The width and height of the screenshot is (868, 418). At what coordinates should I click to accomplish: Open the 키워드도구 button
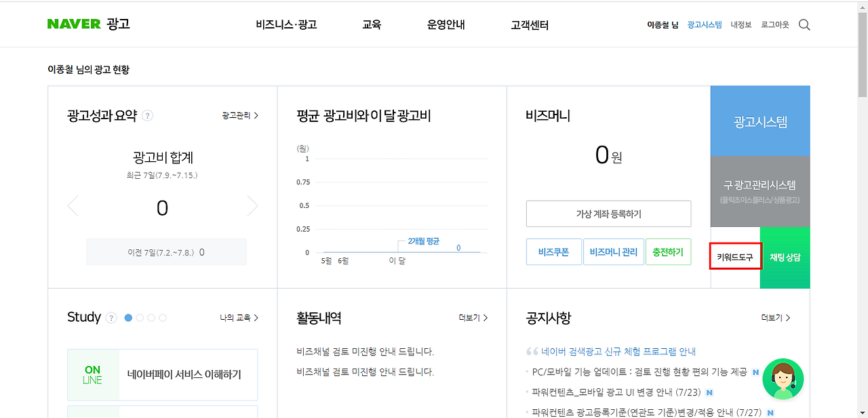pos(735,257)
